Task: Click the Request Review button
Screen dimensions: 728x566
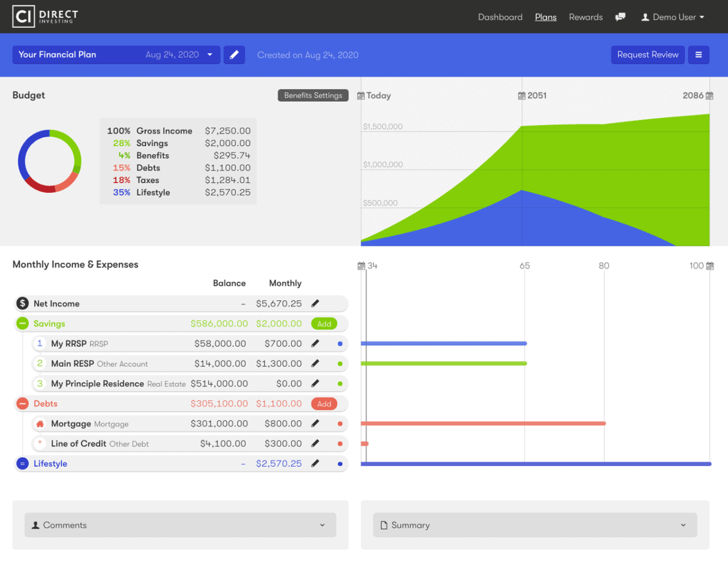Action: [647, 55]
